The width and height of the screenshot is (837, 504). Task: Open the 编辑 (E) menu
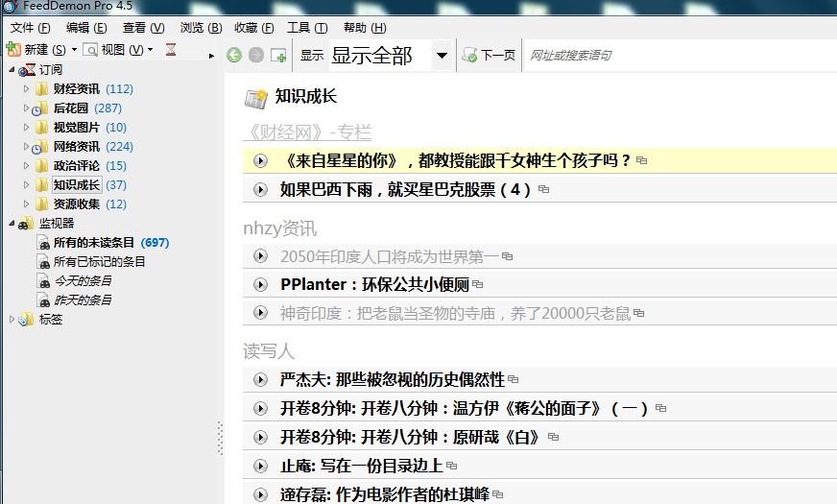(86, 28)
